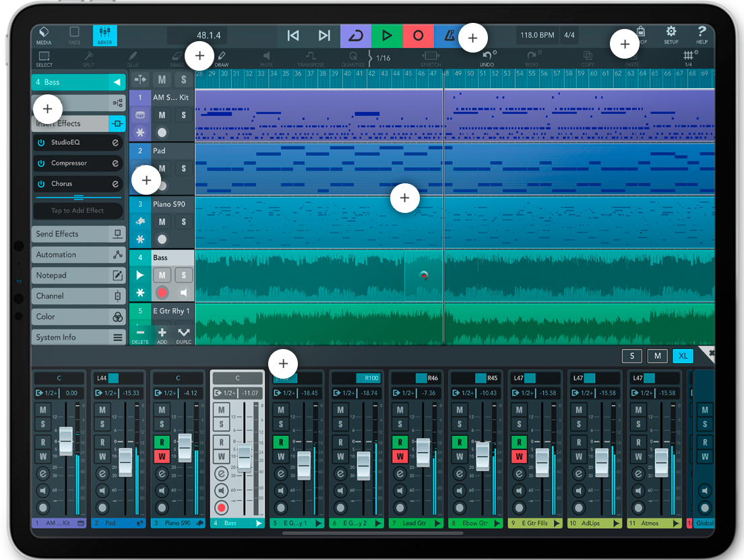Screen dimensions: 744x560
Task: Click the Lead Gtr channel fader
Action: [423, 452]
